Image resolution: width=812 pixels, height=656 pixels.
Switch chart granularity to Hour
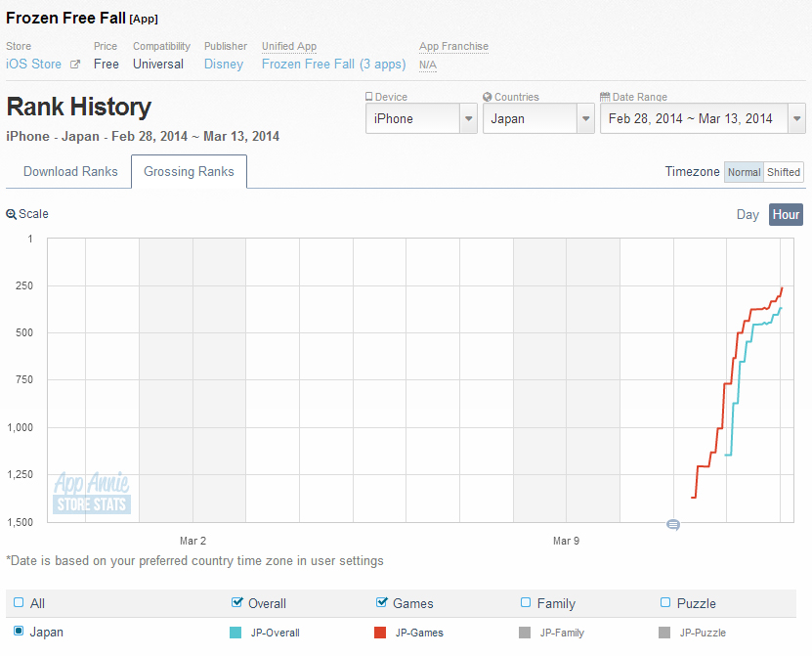787,214
